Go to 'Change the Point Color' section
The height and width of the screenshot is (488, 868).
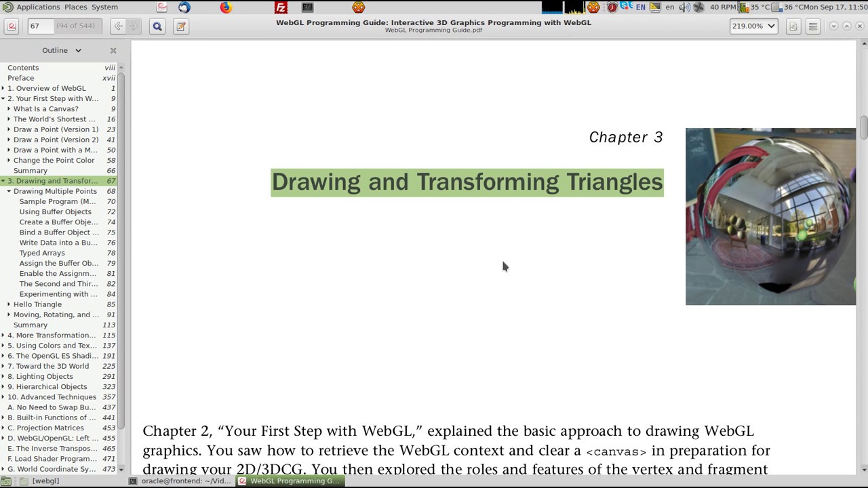point(54,160)
